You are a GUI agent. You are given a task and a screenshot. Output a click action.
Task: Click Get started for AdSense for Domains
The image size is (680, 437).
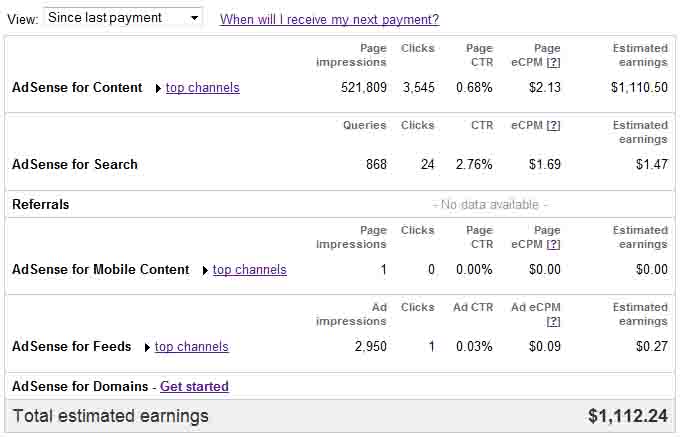tap(194, 386)
